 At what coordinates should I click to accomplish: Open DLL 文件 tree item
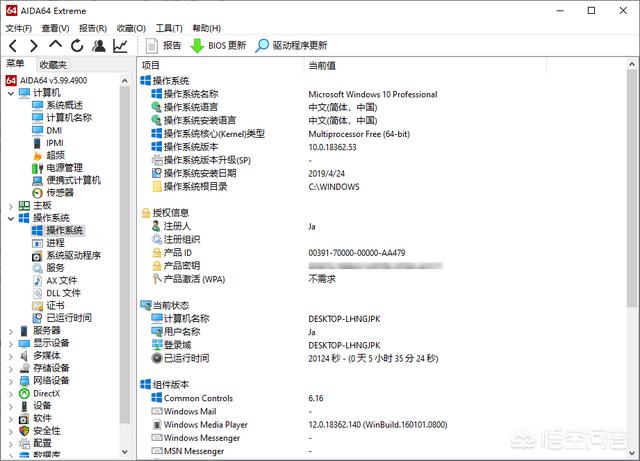56,293
